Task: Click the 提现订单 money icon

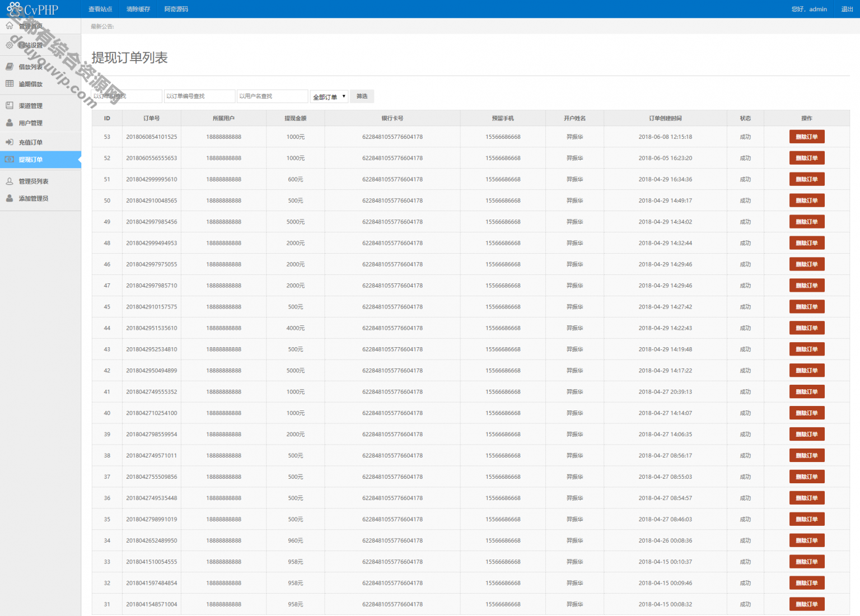Action: pos(10,160)
